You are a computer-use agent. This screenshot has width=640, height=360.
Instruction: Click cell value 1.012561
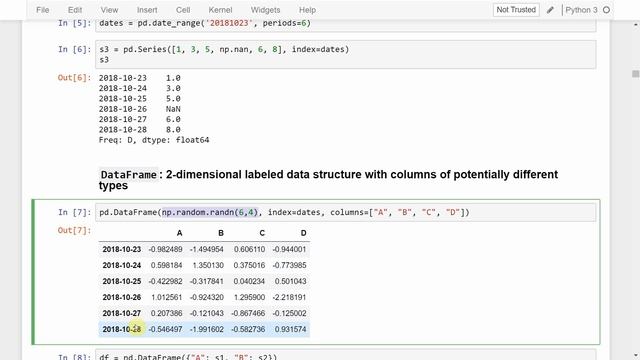167,297
